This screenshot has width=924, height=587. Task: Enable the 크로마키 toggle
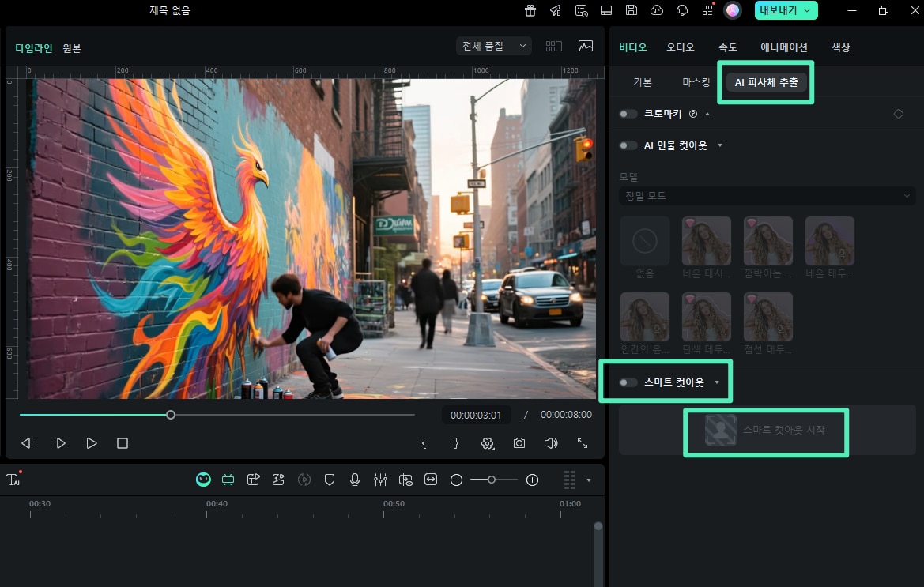tap(628, 114)
